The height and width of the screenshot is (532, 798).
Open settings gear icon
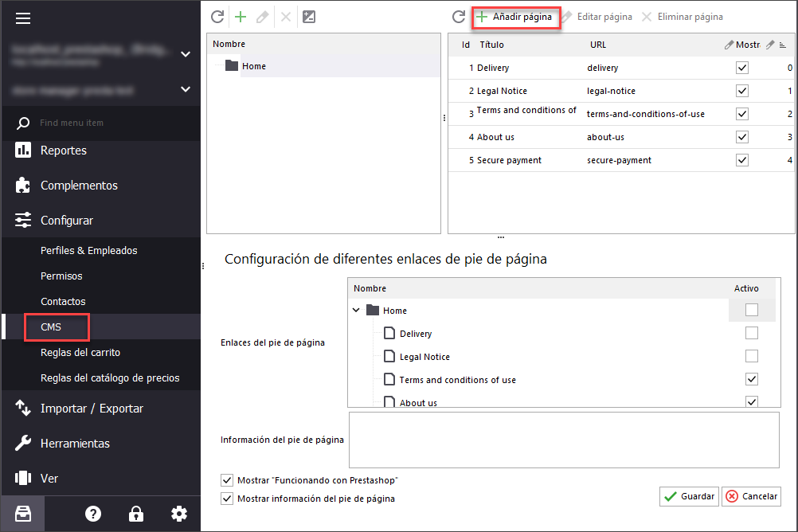coord(179,514)
